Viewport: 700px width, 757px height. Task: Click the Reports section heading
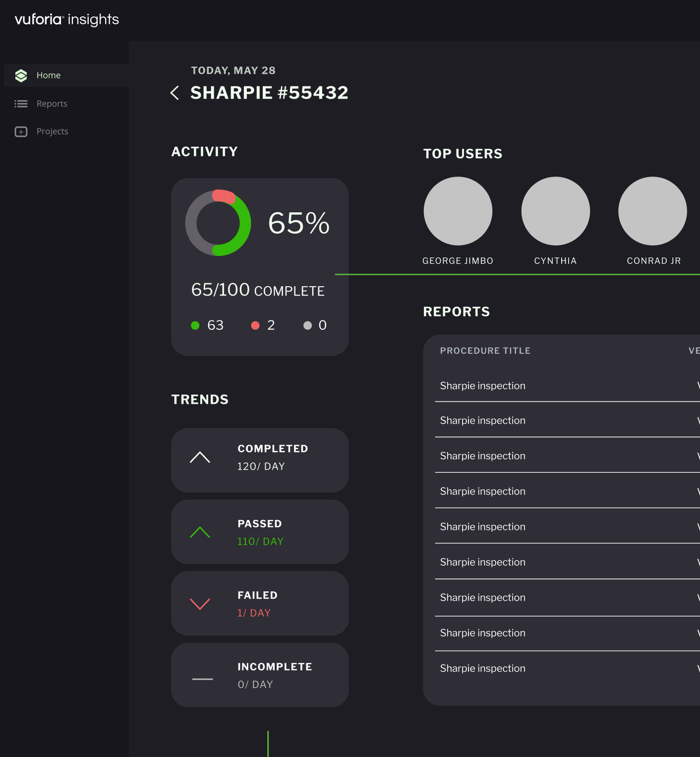click(x=457, y=312)
